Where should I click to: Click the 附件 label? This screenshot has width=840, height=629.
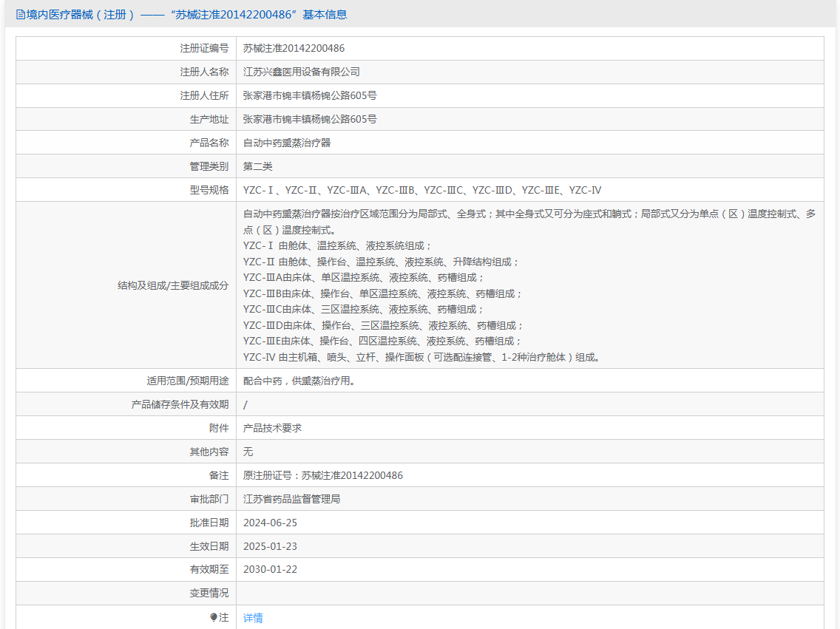click(219, 428)
